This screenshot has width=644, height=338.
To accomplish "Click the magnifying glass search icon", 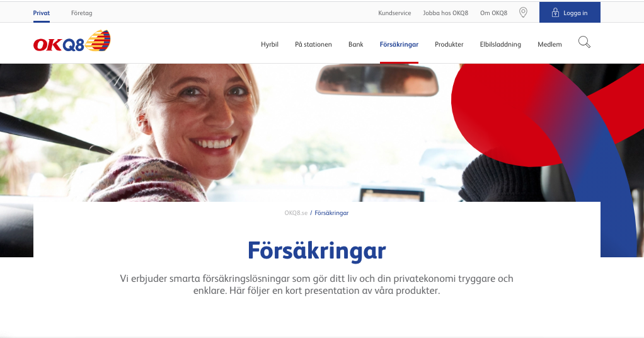I will click(584, 42).
